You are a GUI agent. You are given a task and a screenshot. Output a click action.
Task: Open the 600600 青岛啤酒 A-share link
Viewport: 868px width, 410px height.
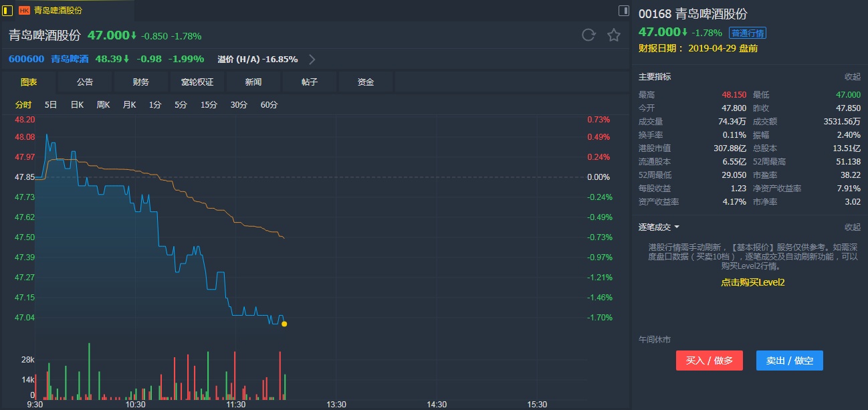click(x=49, y=59)
